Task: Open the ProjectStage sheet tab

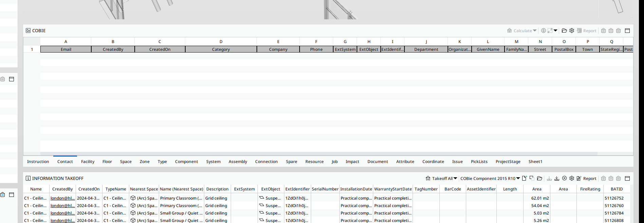Action: (x=508, y=162)
